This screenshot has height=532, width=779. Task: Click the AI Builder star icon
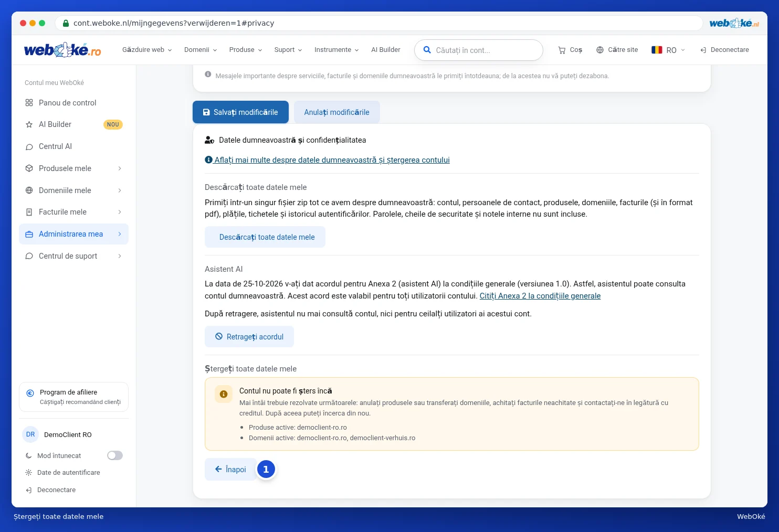tap(29, 124)
